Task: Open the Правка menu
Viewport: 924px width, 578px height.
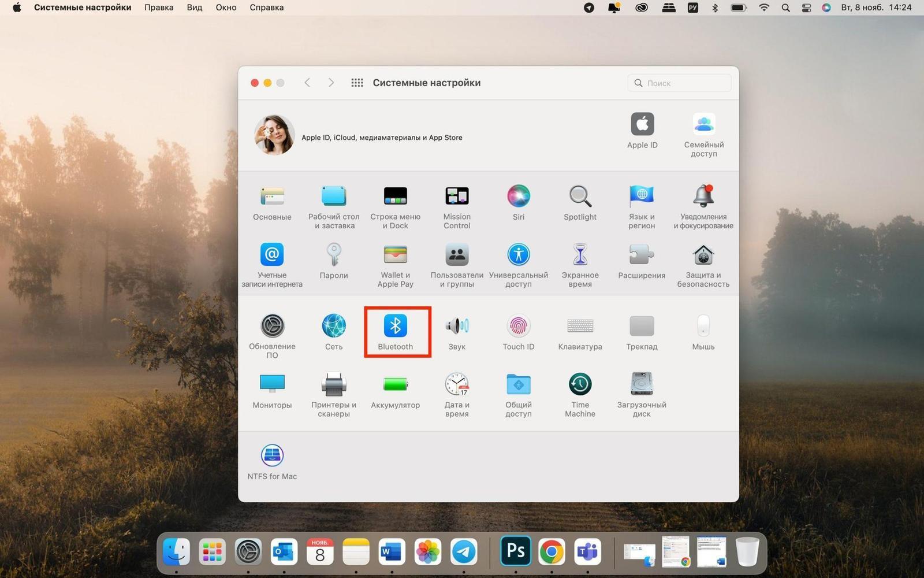Action: pyautogui.click(x=159, y=8)
